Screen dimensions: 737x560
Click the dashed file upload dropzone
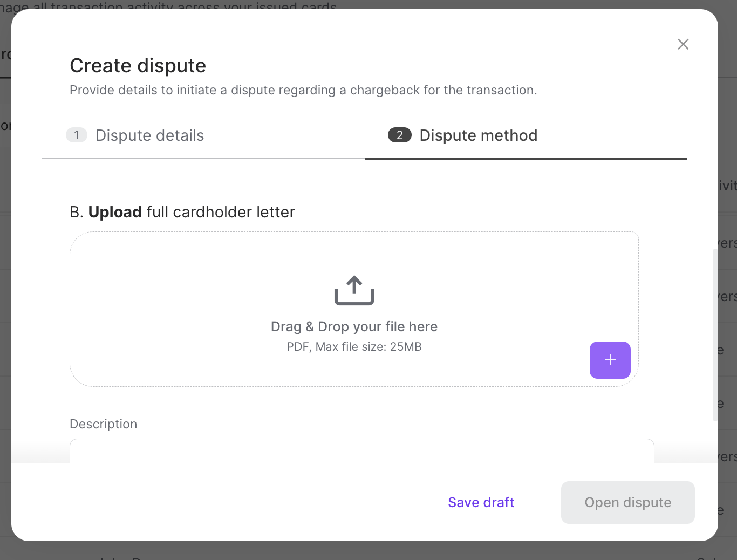(354, 309)
